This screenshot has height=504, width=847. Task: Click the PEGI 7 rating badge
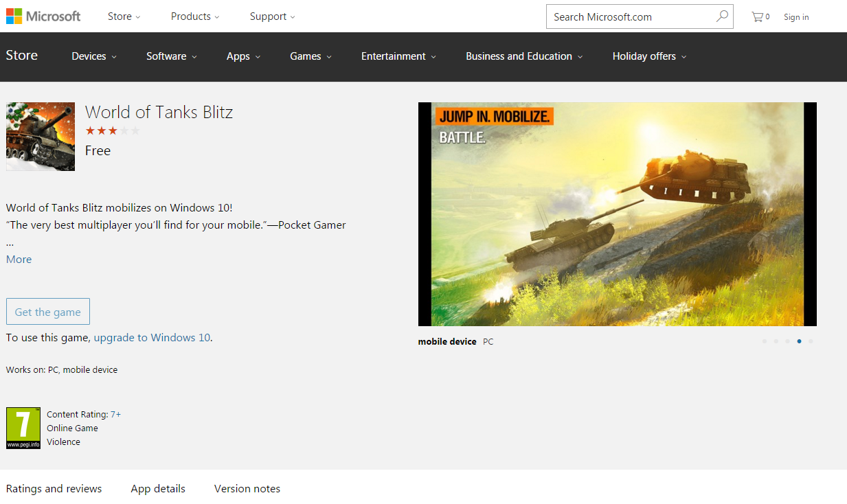point(23,428)
